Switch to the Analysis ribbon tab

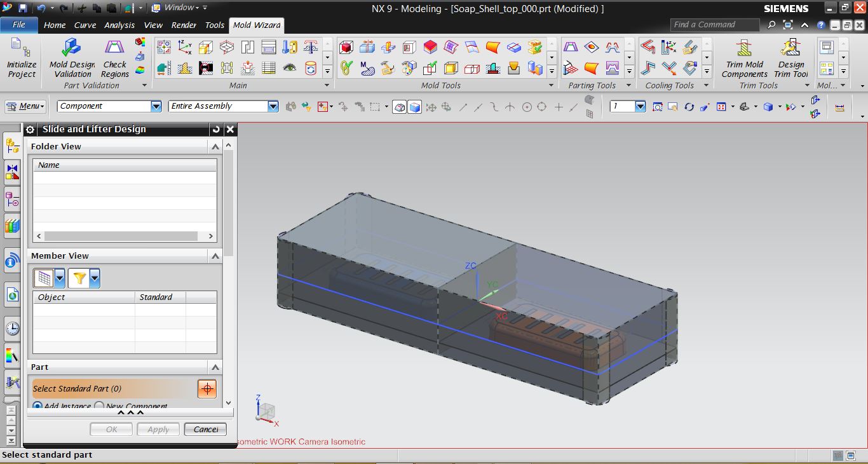119,25
